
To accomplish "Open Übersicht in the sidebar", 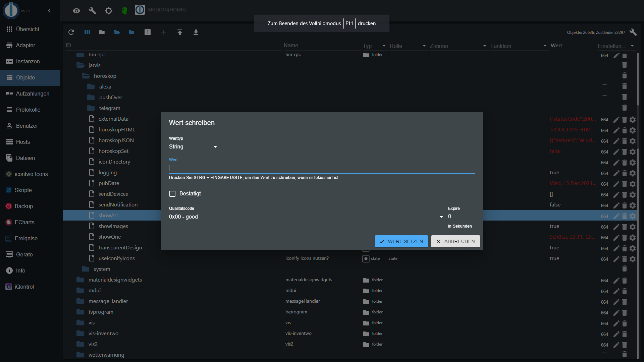I will tap(30, 29).
